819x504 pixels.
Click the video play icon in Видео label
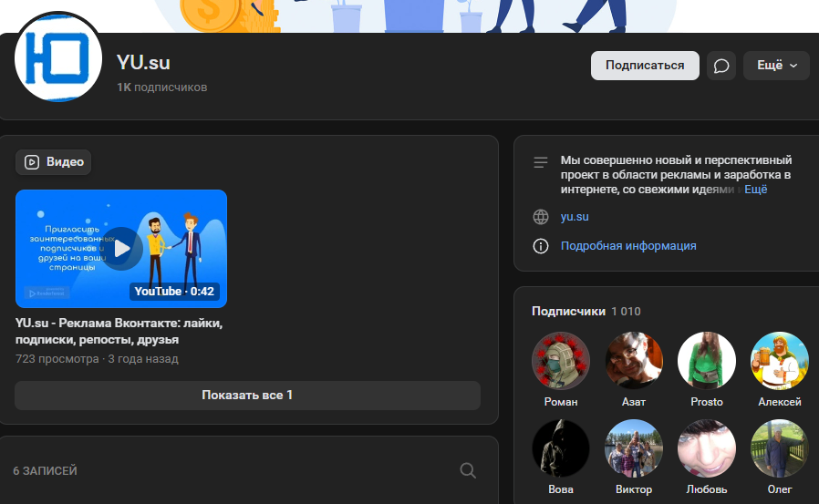click(x=32, y=162)
